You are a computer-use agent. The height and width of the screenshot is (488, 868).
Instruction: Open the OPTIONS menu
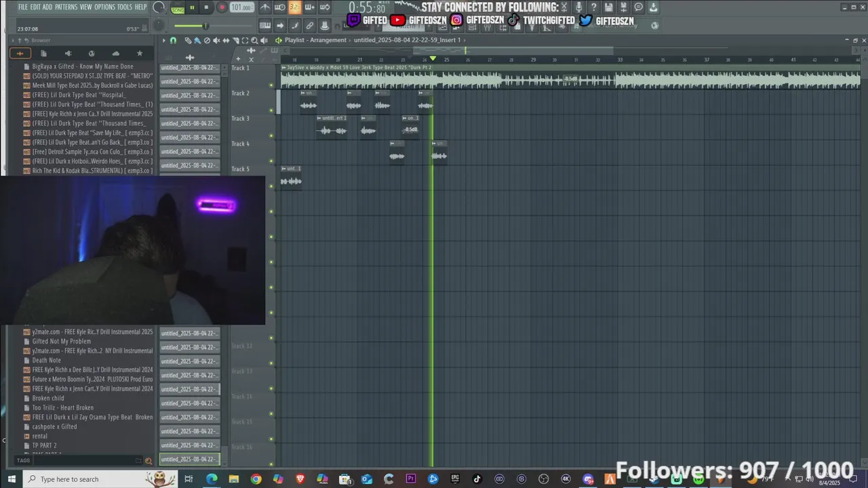[x=105, y=7]
